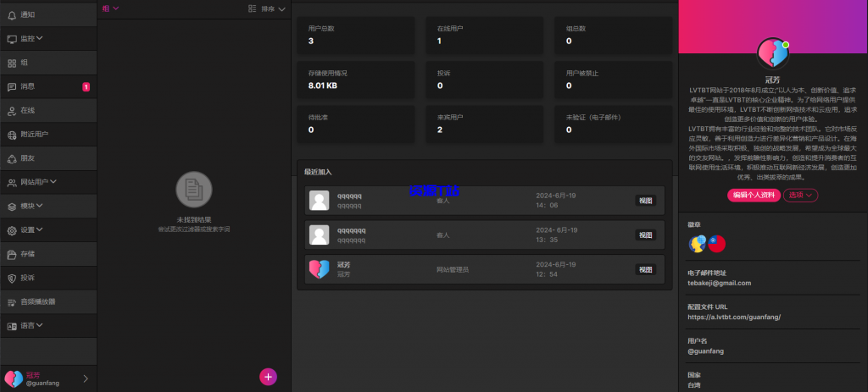Open the 排序 sort dropdown

tap(268, 8)
